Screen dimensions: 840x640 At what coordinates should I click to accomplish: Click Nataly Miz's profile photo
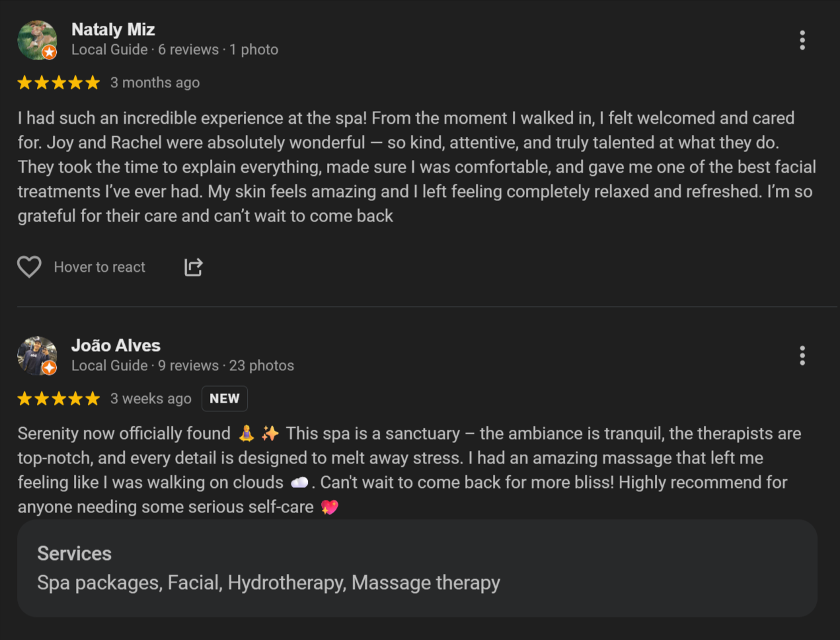(x=36, y=38)
